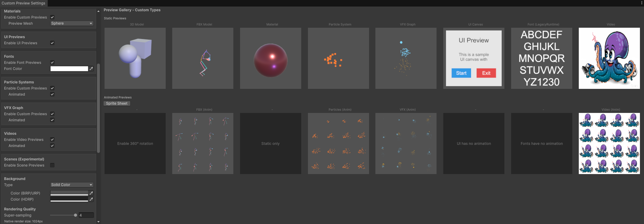
Task: Click the Particles (Anim) sprite sheet preview
Action: [339, 143]
